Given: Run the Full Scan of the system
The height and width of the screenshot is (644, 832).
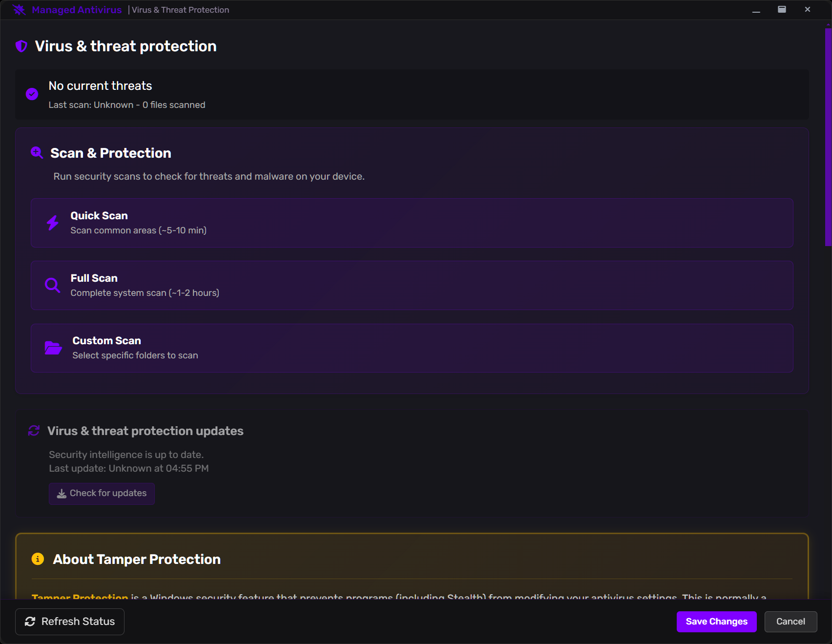Looking at the screenshot, I should 412,285.
